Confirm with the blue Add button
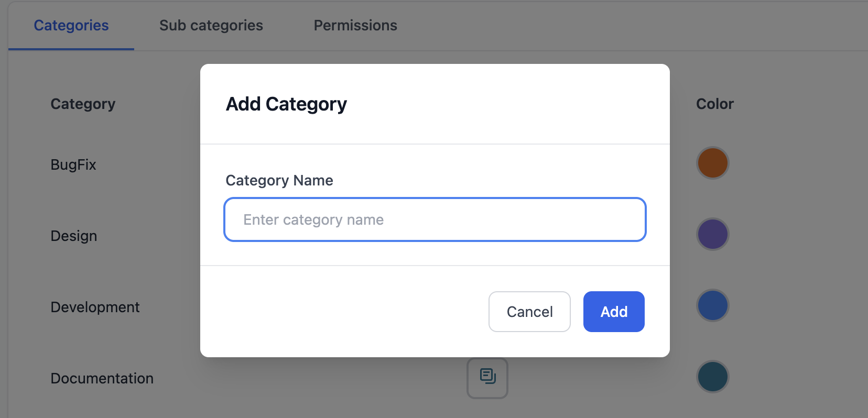Viewport: 868px width, 418px height. pyautogui.click(x=614, y=312)
